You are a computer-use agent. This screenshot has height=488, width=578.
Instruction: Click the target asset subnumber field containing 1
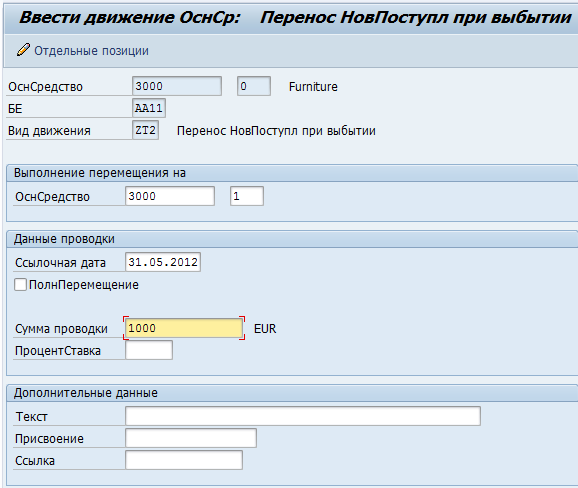[247, 196]
